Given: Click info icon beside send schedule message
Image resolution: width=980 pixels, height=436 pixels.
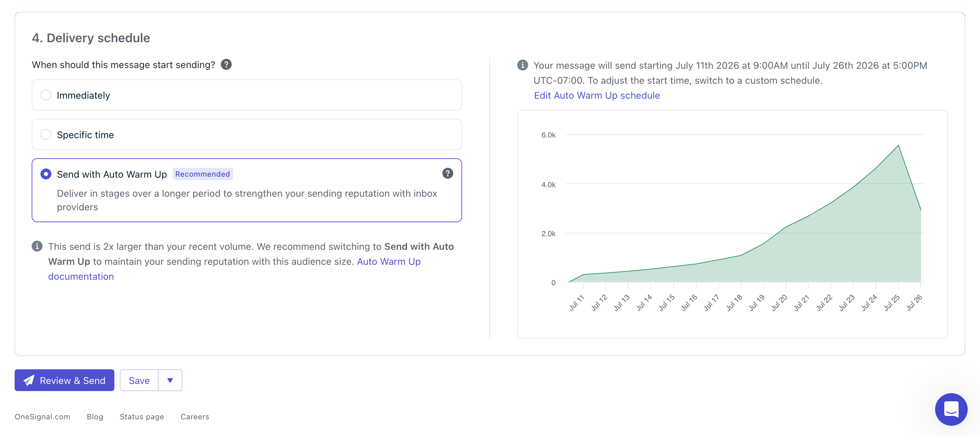Looking at the screenshot, I should click(522, 65).
